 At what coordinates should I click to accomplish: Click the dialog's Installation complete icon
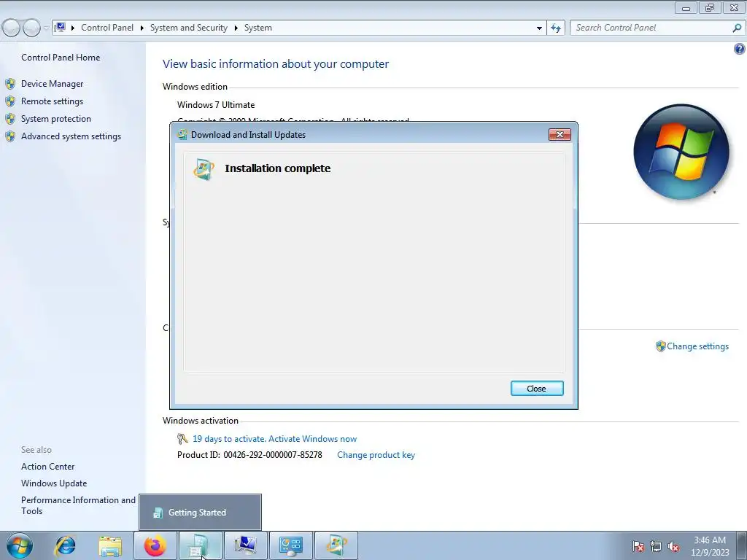[204, 169]
